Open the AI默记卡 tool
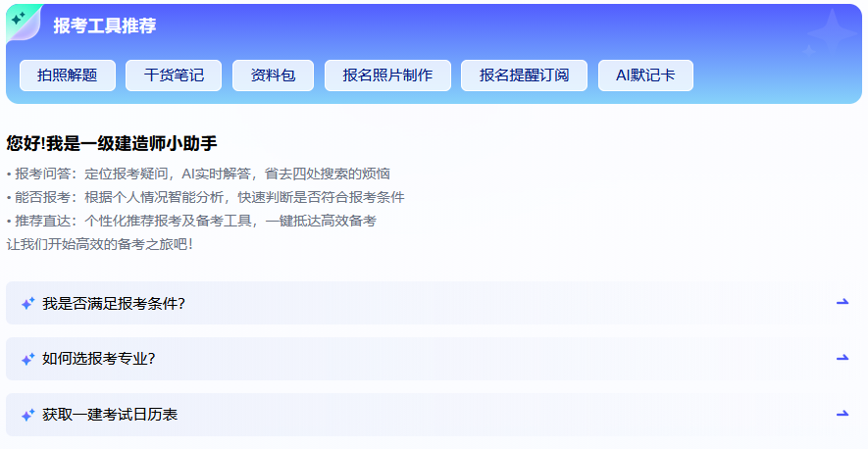The image size is (868, 449). (x=645, y=75)
